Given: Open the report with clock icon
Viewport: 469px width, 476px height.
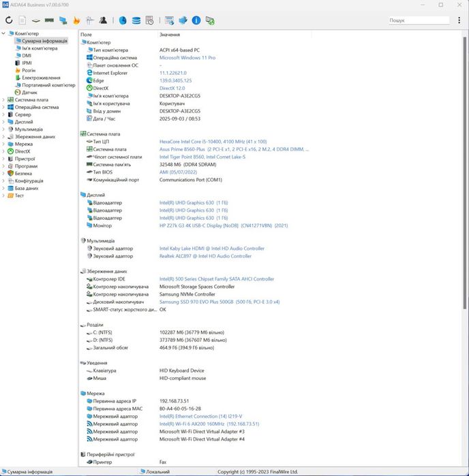Looking at the screenshot, I should click(149, 20).
